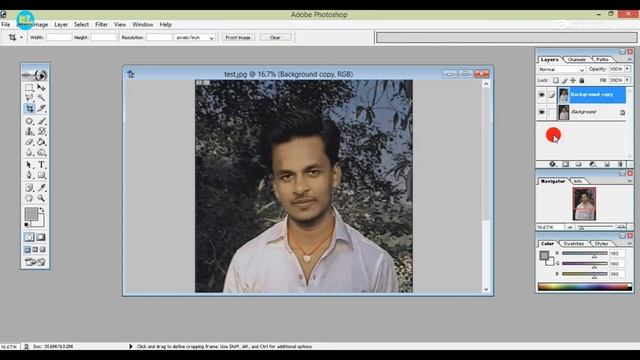This screenshot has width=640, height=360.
Task: Switch to the Styles tab
Action: (601, 244)
